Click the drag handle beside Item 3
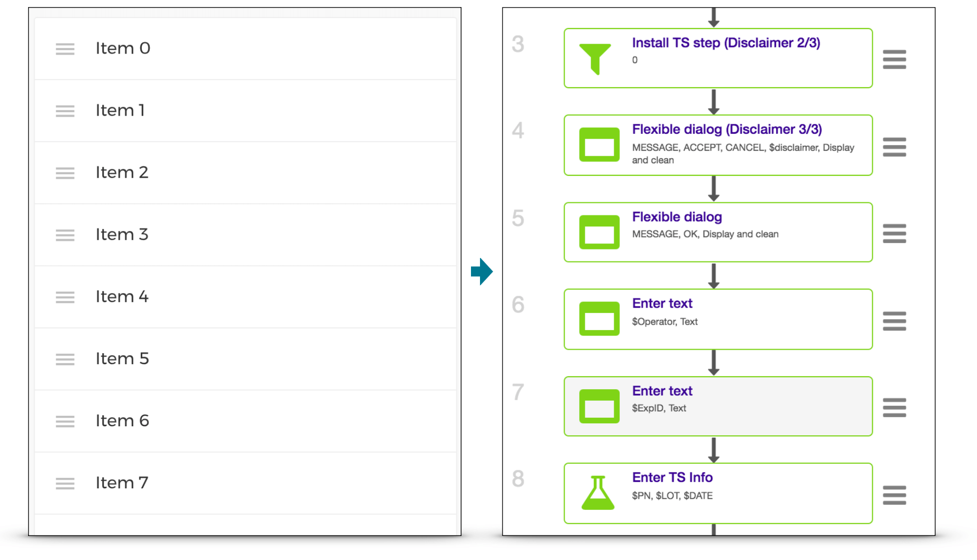Screen dimensions: 977x560 tap(65, 235)
